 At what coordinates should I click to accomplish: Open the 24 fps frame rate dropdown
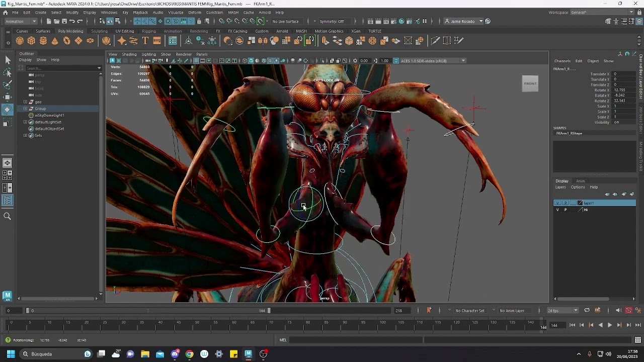coord(562,310)
